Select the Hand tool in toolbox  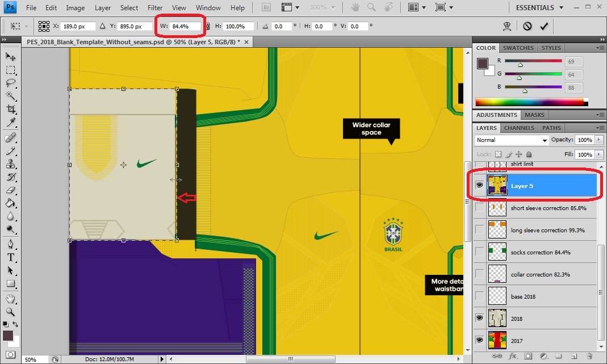tap(10, 299)
